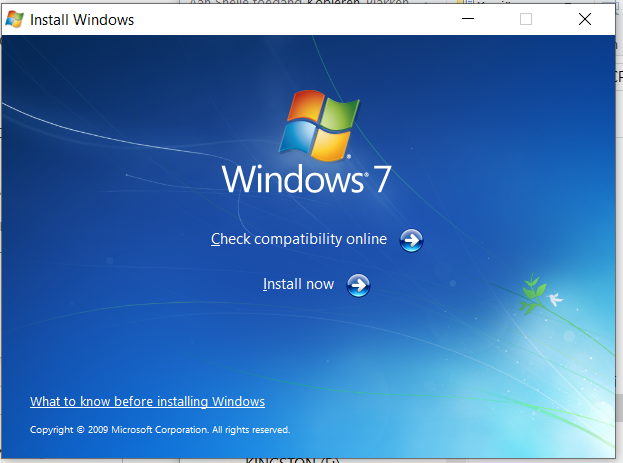623x463 pixels.
Task: Close the Install Windows window
Action: tap(584, 19)
